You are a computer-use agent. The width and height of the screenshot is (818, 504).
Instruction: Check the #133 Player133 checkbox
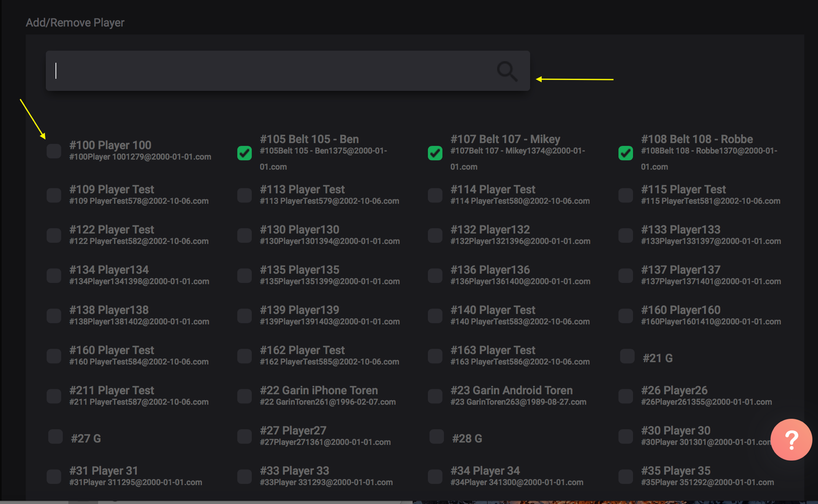(625, 236)
